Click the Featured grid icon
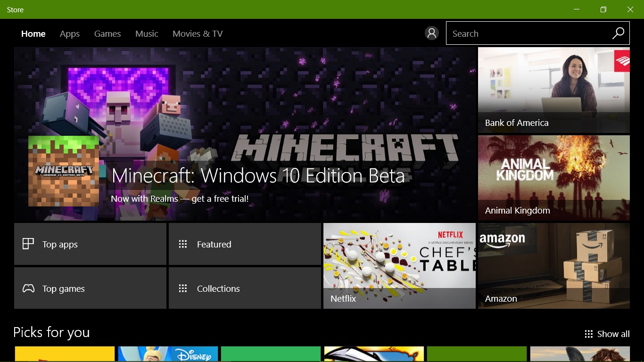This screenshot has height=362, width=644. pos(183,244)
